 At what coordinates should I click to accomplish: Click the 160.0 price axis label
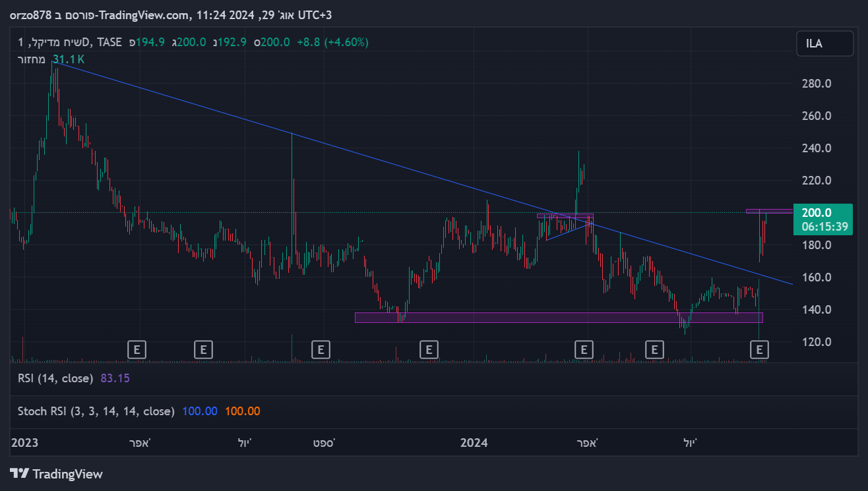[817, 277]
